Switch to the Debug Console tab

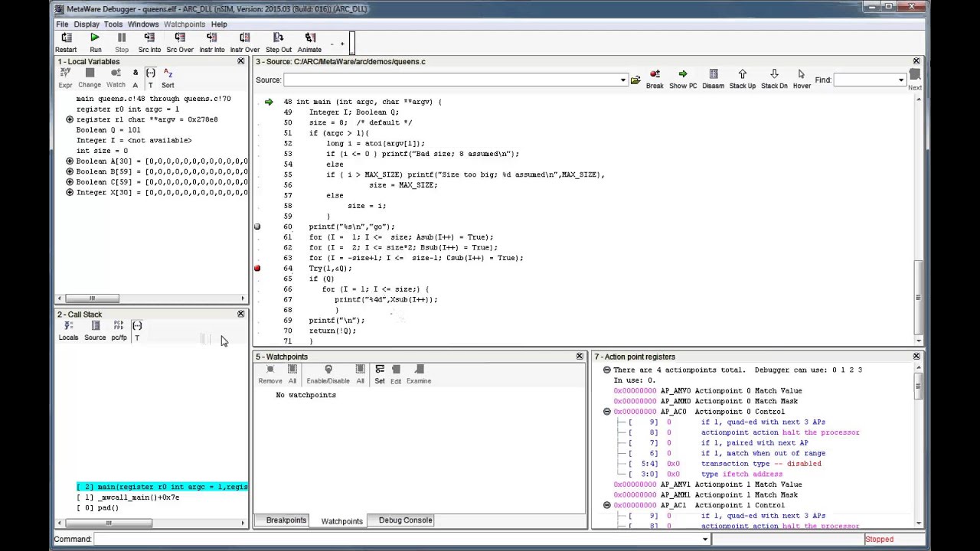click(406, 520)
